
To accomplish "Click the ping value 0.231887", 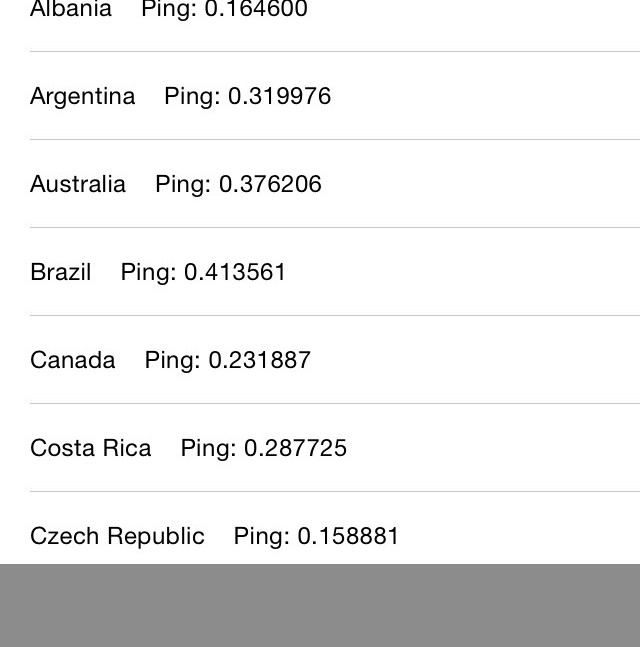I will (259, 360).
